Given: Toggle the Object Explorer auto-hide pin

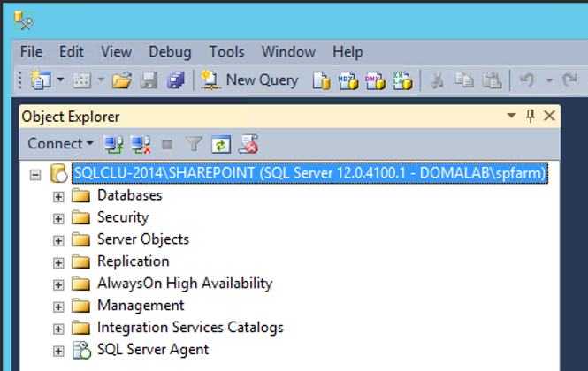Looking at the screenshot, I should point(531,116).
